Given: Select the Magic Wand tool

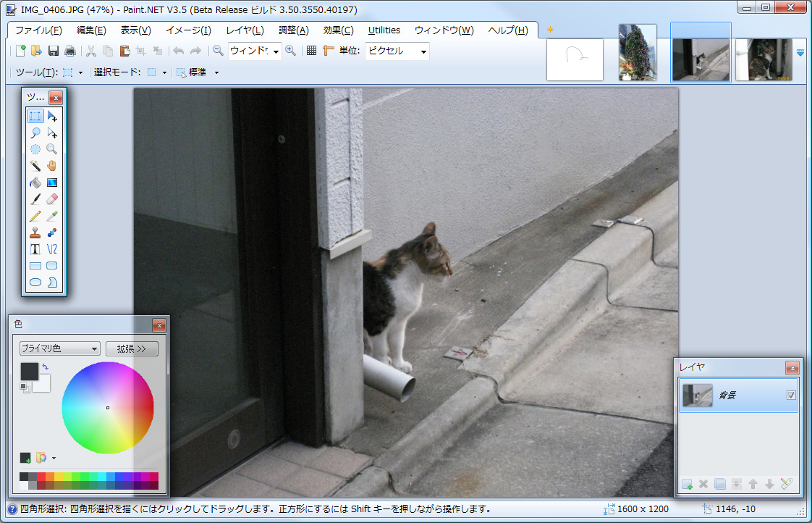Looking at the screenshot, I should click(35, 165).
